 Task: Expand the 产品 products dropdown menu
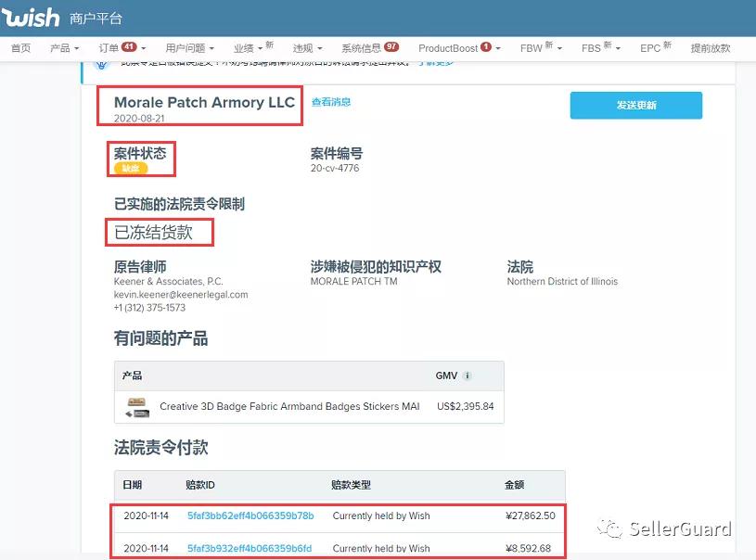64,47
